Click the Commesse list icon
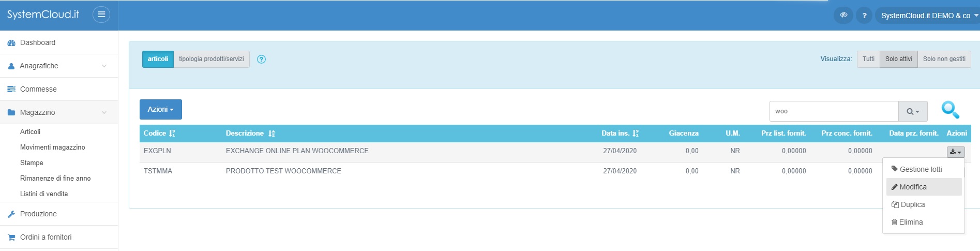Screen dimensions: 980x251 coord(11,89)
